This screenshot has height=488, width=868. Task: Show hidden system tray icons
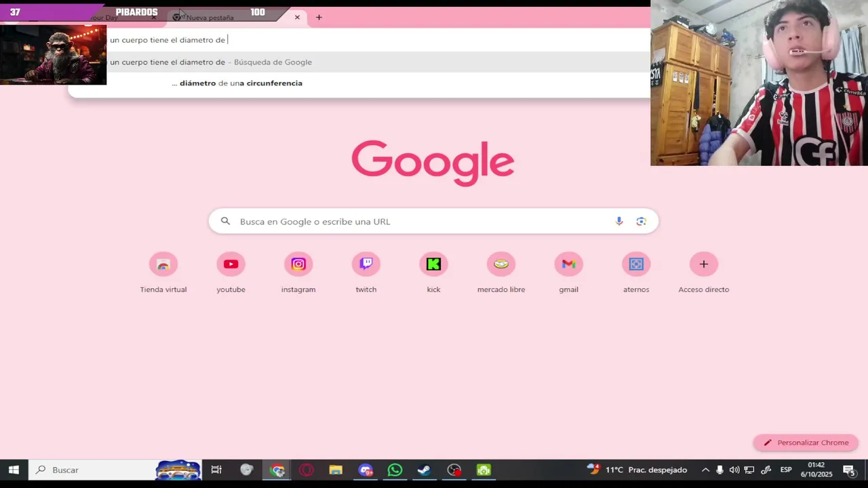705,470
